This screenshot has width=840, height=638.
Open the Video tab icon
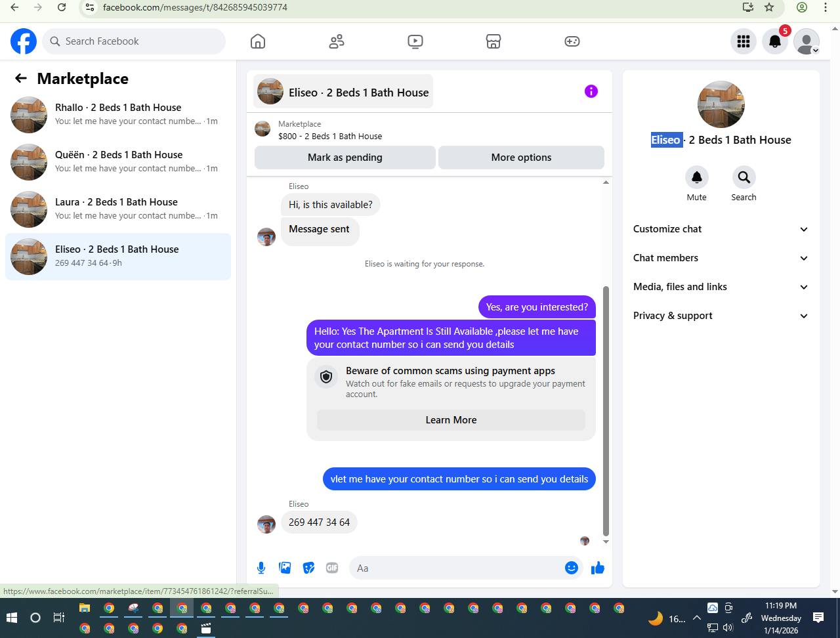pos(415,41)
